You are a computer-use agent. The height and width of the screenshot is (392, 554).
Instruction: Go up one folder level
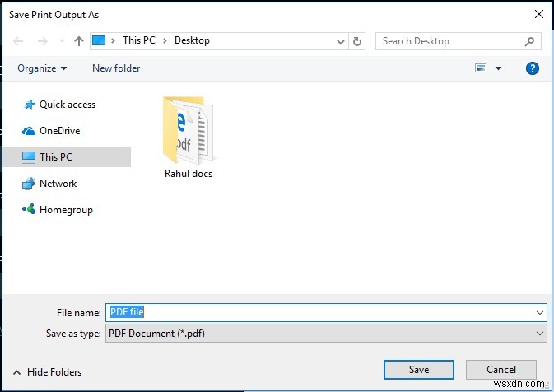[79, 41]
